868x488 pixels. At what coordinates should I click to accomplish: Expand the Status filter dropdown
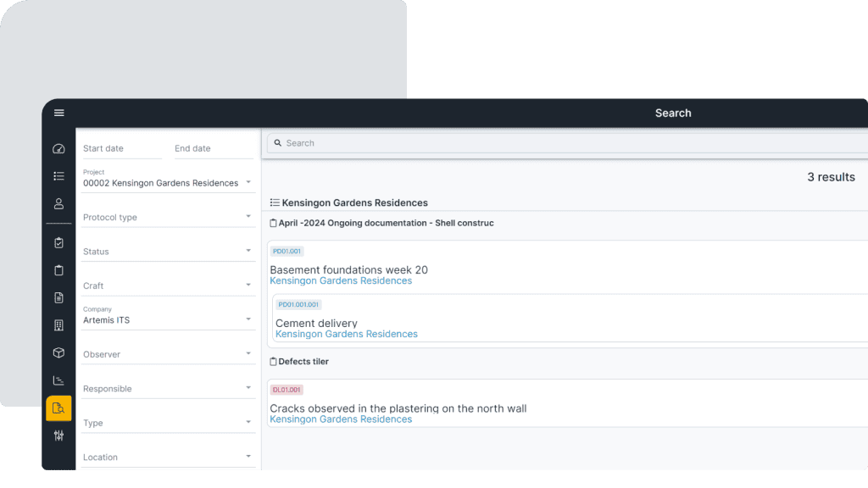coord(166,251)
